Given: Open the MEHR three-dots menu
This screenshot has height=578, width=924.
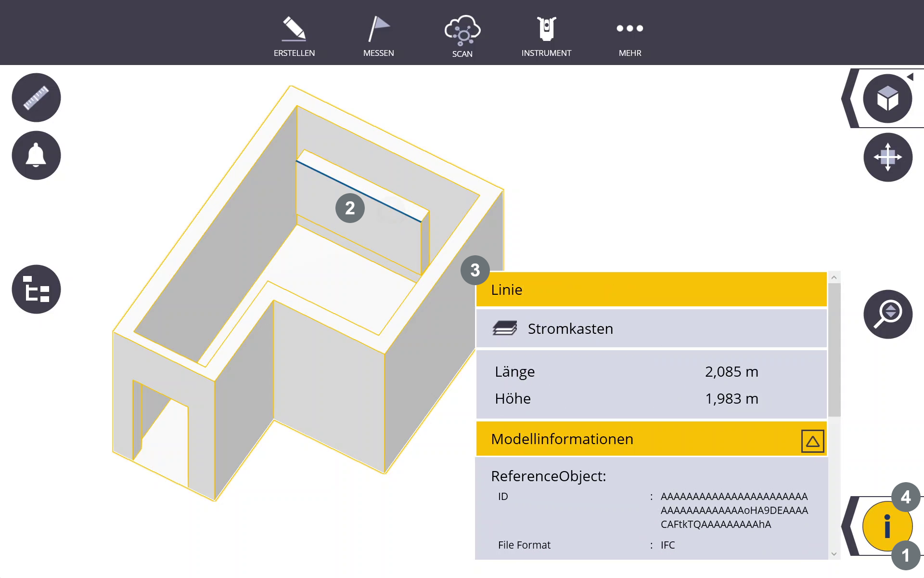Looking at the screenshot, I should 630,36.
